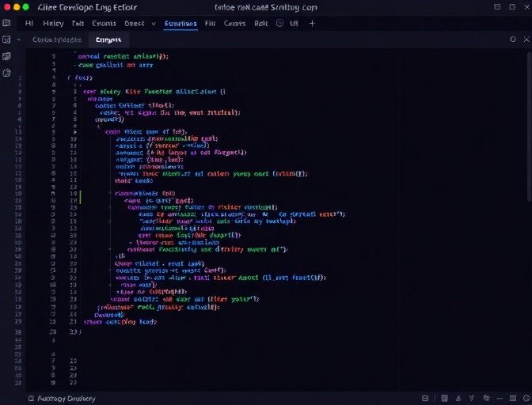The image size is (532, 405).
Task: Toggle the circle icon beside the "UI" menu item
Action: tap(279, 24)
